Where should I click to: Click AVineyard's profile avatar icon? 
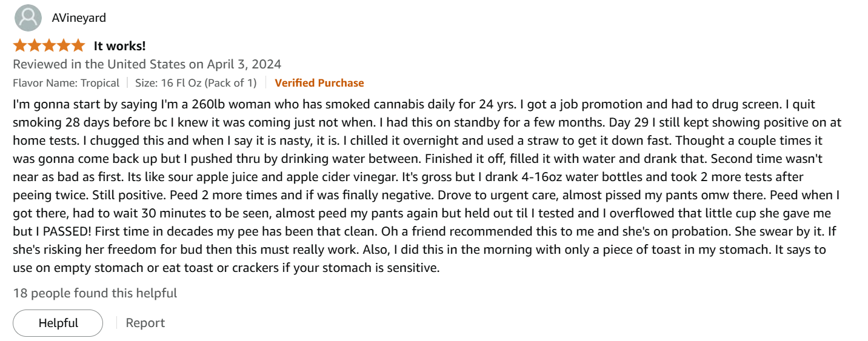28,18
